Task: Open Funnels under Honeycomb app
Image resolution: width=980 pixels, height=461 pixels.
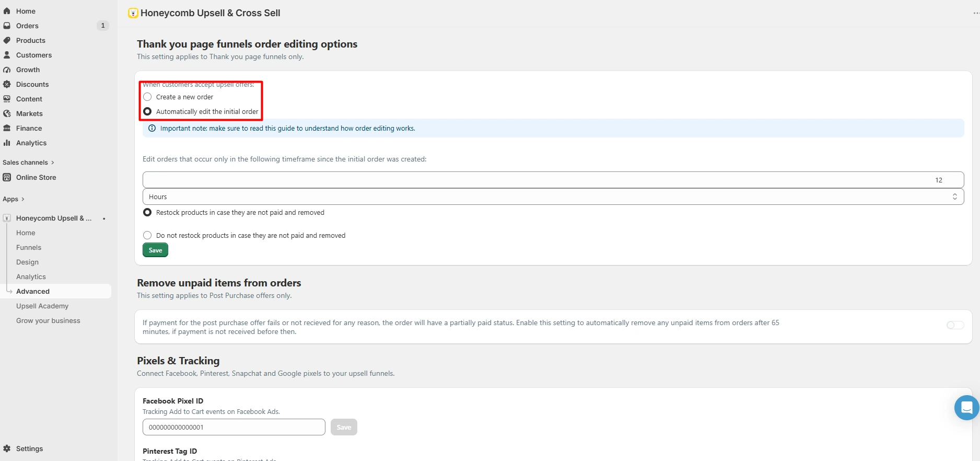Action: click(x=29, y=247)
